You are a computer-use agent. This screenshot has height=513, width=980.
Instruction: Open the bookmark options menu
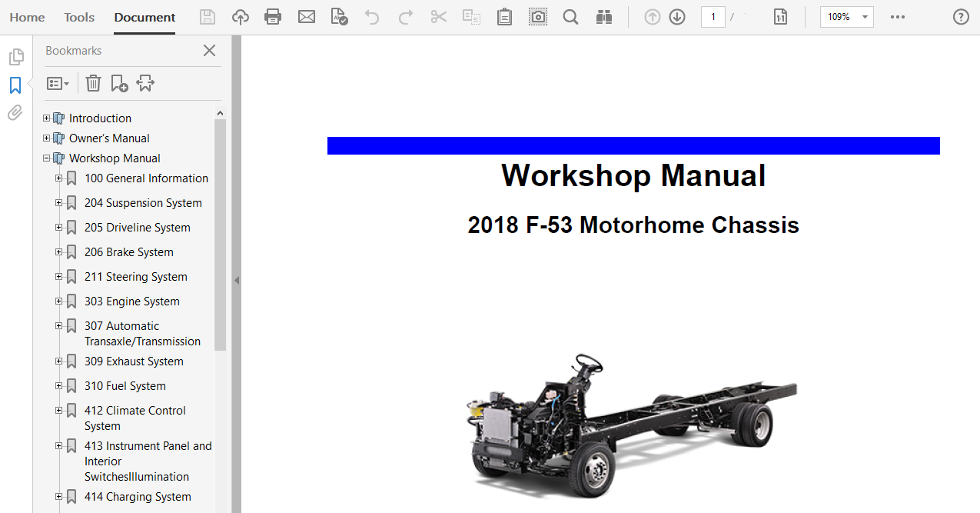pos(57,82)
